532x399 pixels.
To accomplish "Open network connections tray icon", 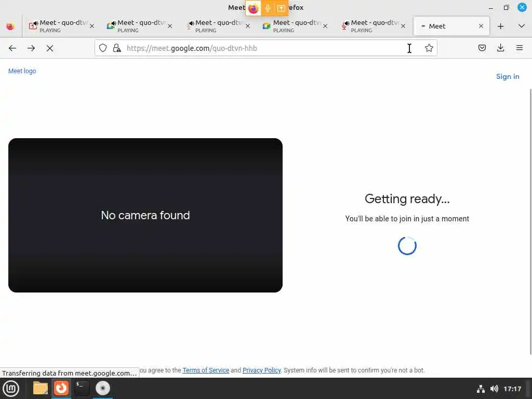I will tap(481, 389).
